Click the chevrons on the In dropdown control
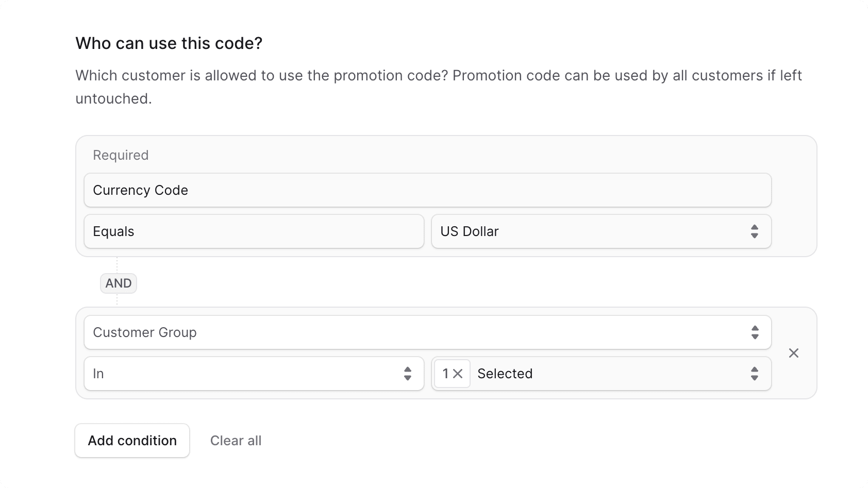The height and width of the screenshot is (488, 868). [407, 374]
